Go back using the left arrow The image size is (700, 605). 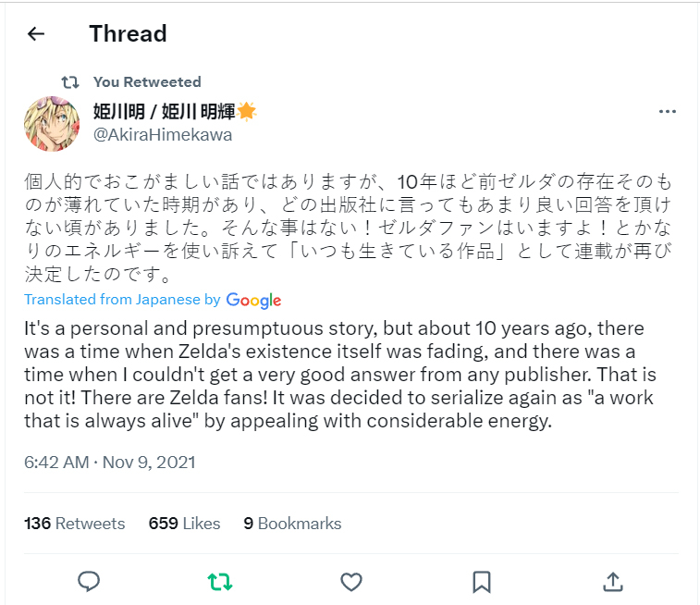(x=36, y=34)
